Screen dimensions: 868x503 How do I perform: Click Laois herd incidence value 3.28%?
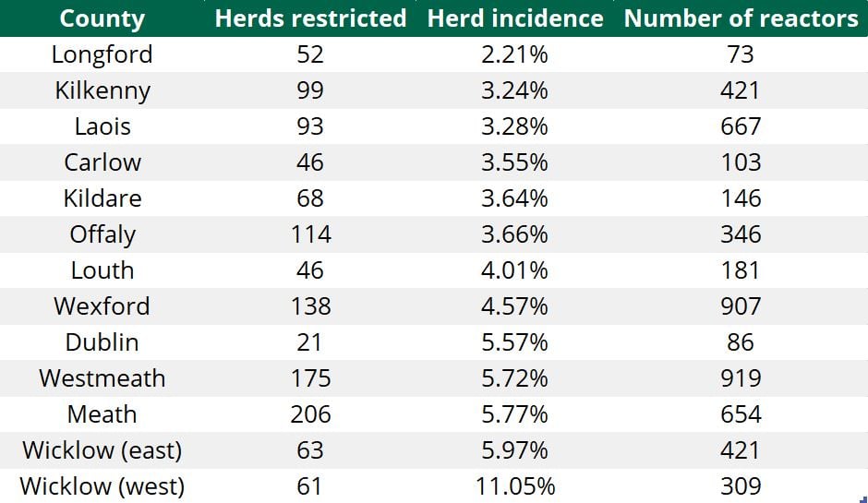click(515, 126)
